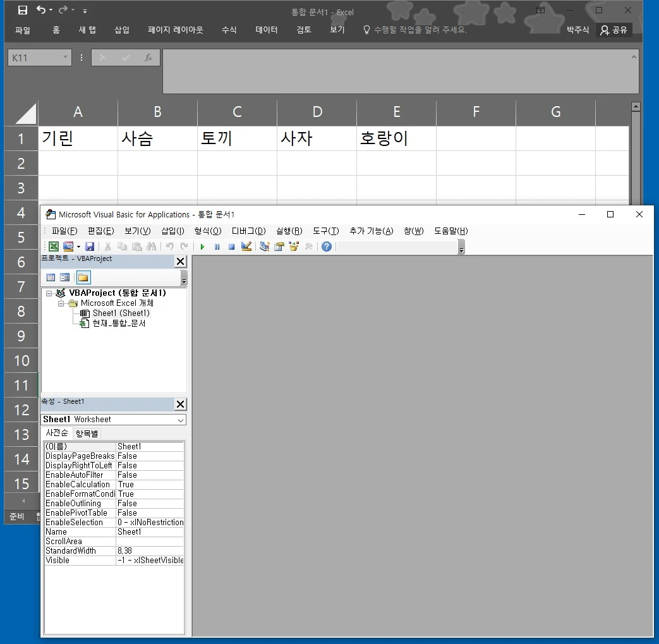The height and width of the screenshot is (644, 659).
Task: Click the View Microsoft Excel toolbar icon
Action: [x=54, y=246]
